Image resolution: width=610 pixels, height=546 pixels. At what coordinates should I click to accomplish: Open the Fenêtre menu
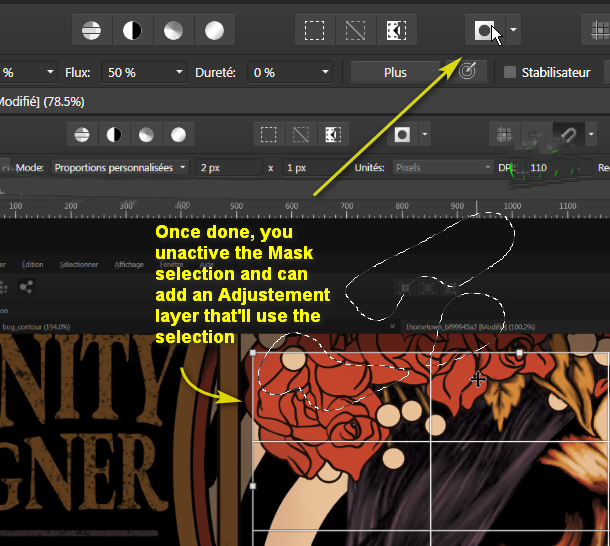tap(171, 265)
